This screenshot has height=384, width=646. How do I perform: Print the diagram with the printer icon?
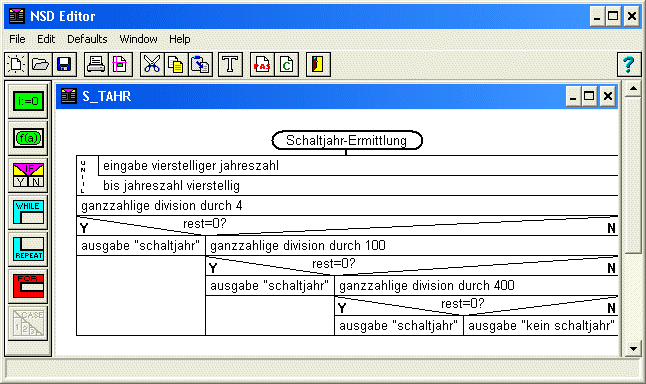pos(96,65)
